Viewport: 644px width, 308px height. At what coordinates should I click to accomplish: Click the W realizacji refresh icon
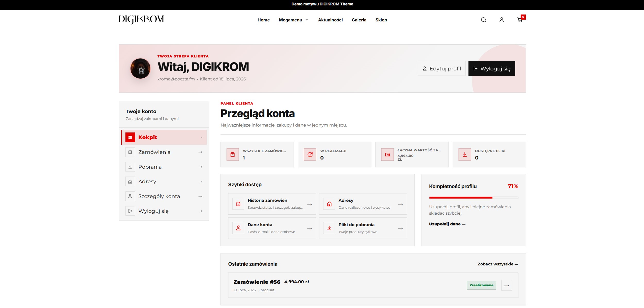click(310, 155)
